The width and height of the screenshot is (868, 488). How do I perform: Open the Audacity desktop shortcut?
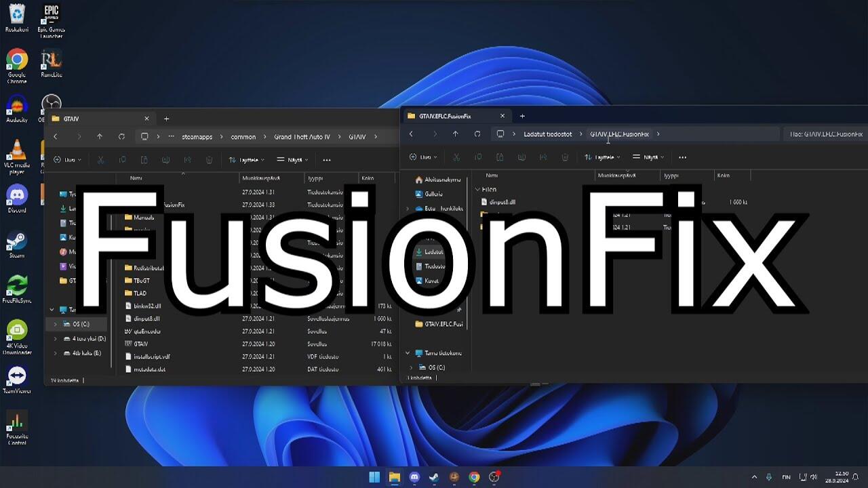pos(17,107)
